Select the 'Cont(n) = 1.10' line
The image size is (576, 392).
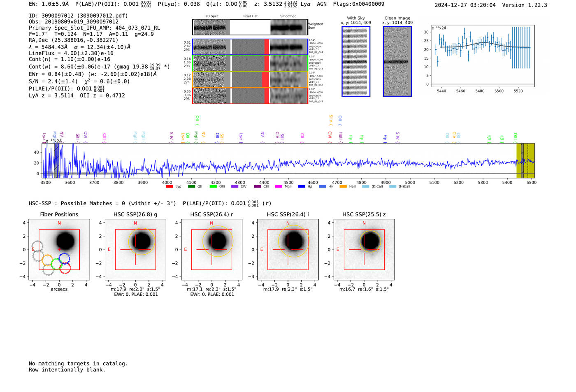click(x=70, y=59)
